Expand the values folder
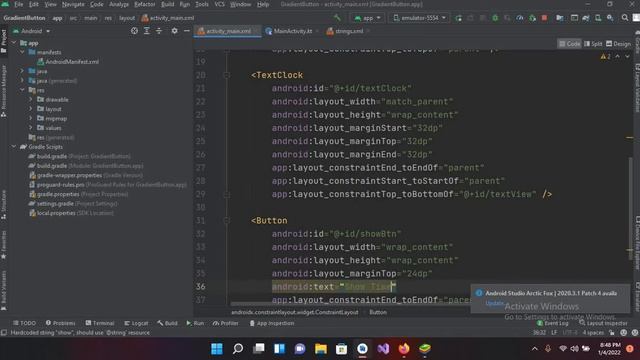This screenshot has height=360, width=640. 31,128
